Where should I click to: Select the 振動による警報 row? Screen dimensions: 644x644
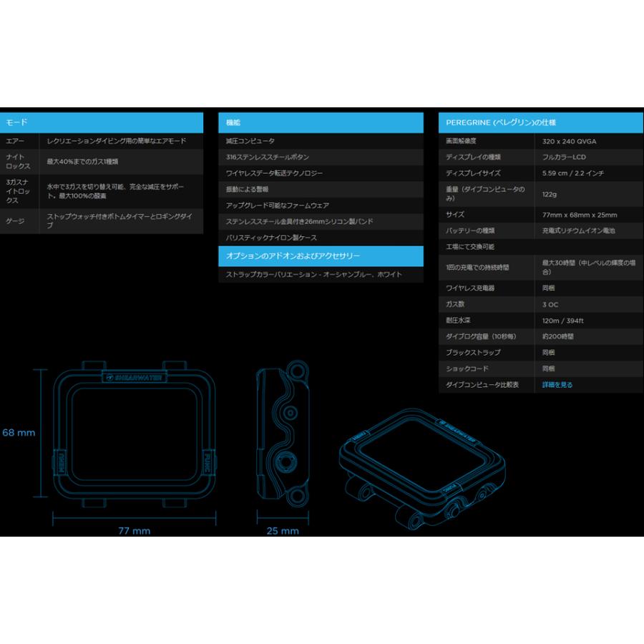pos(321,189)
